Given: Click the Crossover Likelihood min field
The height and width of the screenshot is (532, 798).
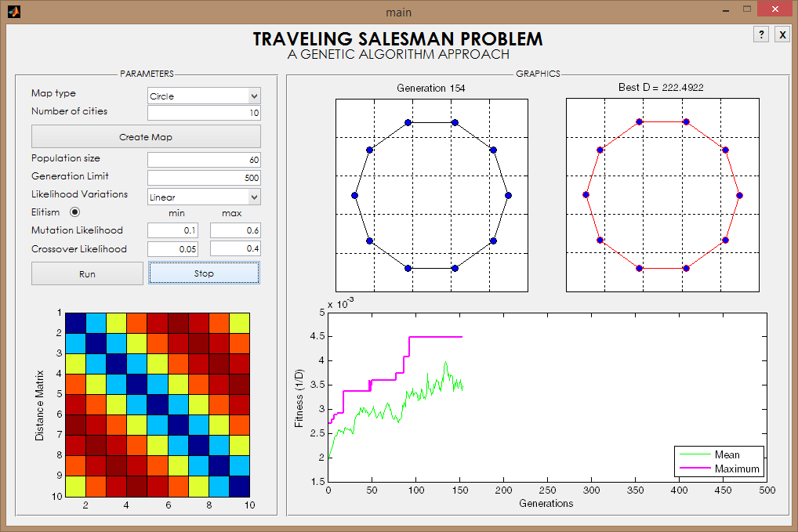Looking at the screenshot, I should click(x=172, y=248).
